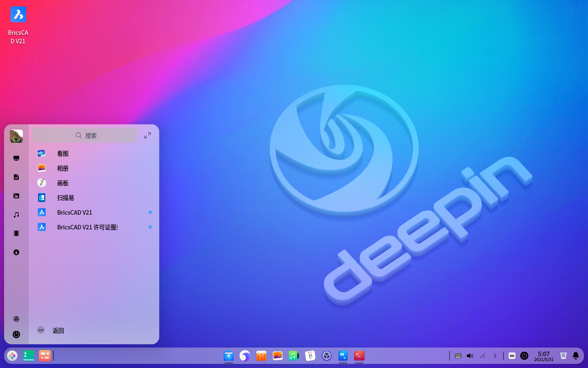Screen dimensions: 588x368
Task: Click the show desktop dock icon
Action: [29, 356]
